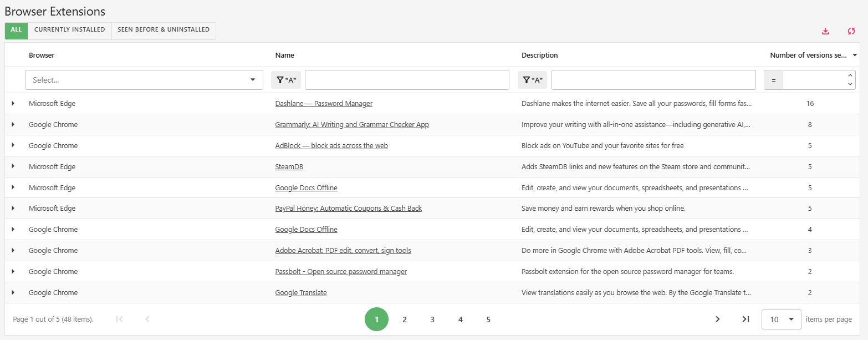
Task: Open the PayPal Honey link
Action: 349,209
